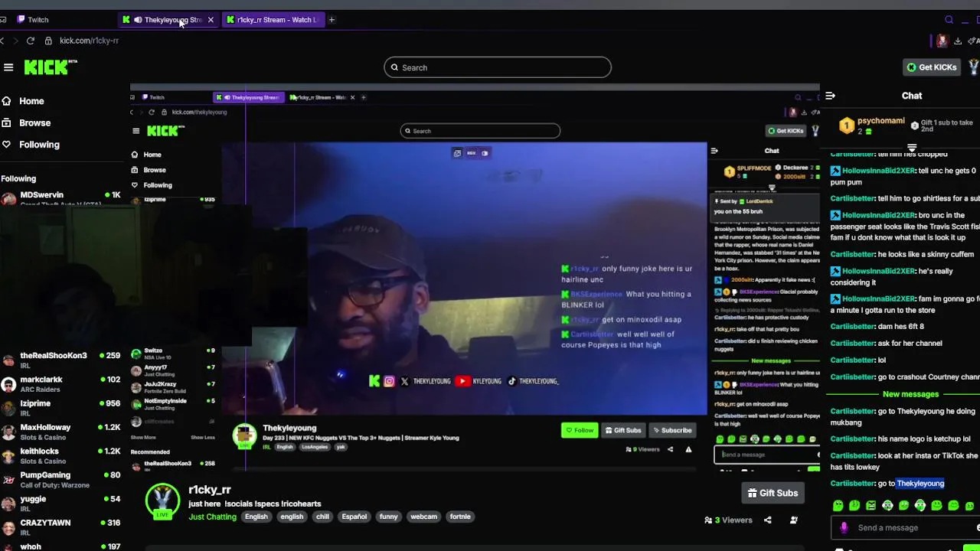
Task: Open the Kick hamburger menu
Action: pos(8,67)
